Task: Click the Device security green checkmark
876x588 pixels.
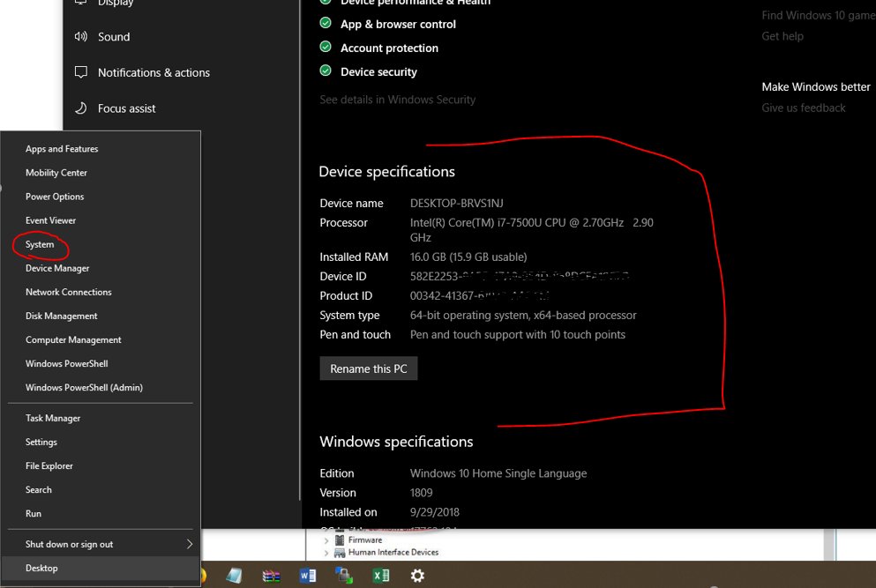Action: [x=326, y=71]
